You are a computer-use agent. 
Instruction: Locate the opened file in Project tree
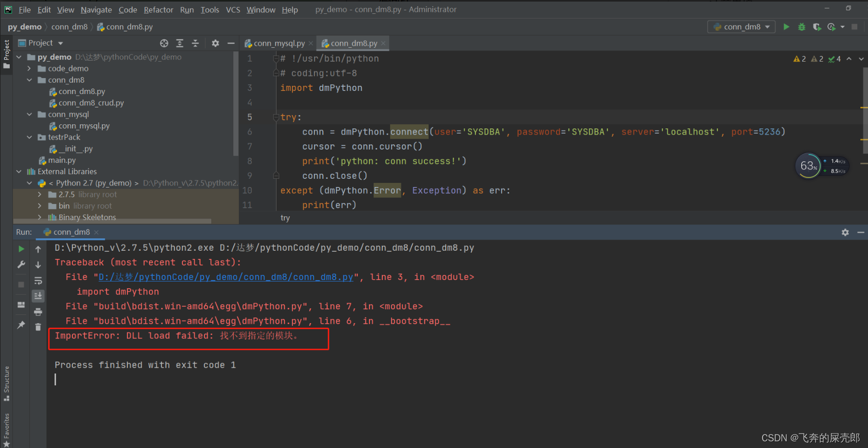[164, 43]
